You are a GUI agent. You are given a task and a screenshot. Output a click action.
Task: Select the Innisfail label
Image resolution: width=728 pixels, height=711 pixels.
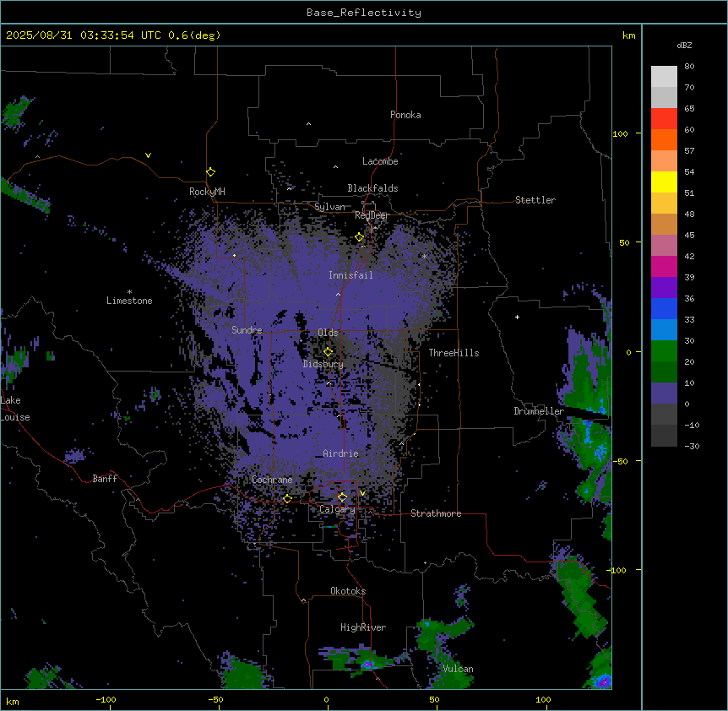[350, 275]
